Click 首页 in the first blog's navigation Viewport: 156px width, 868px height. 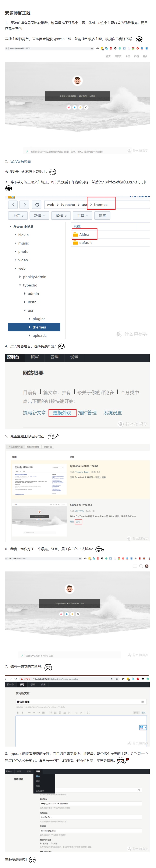108,56
